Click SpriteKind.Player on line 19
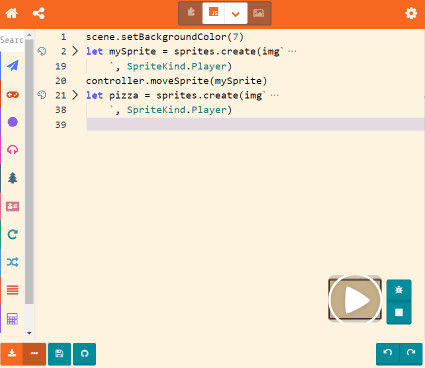The image size is (425, 368). pyautogui.click(x=176, y=66)
